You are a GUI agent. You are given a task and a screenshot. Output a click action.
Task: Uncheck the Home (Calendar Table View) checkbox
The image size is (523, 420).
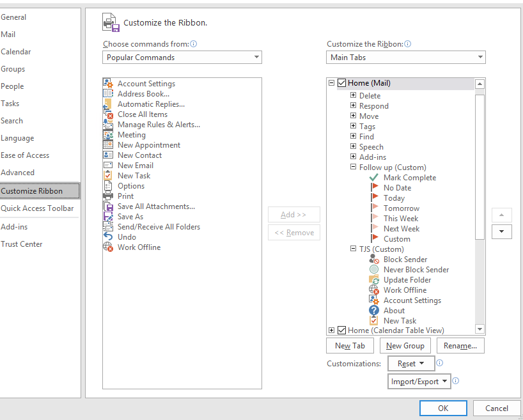(x=341, y=331)
